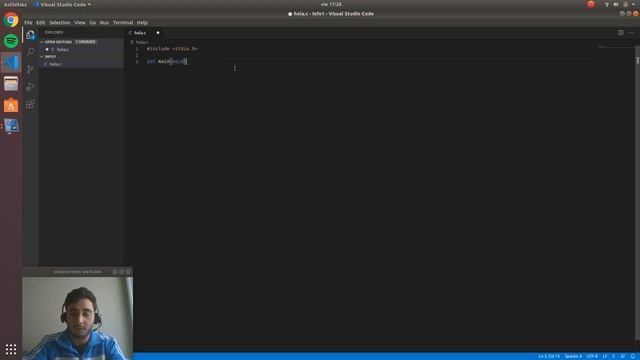640x360 pixels.
Task: Show applications grid in the dock
Action: pyautogui.click(x=11, y=349)
